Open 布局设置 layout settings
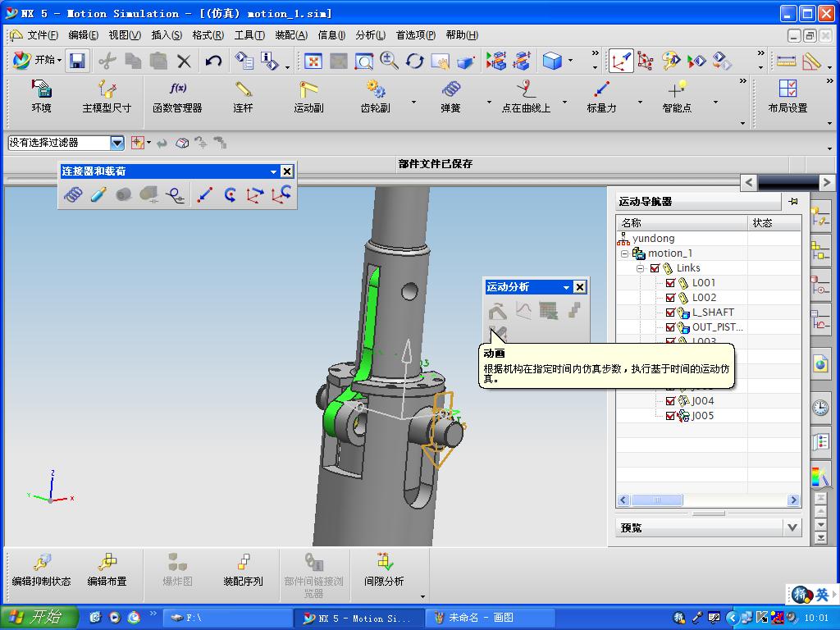 [x=787, y=97]
